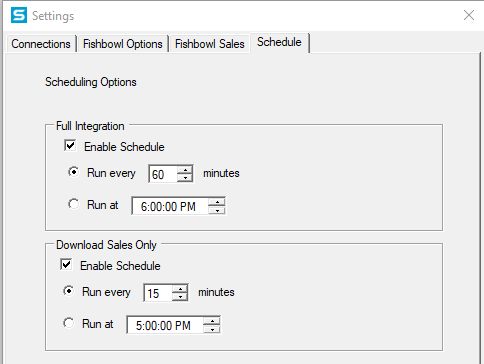Select Download Sales Run every radio button
This screenshot has height=364, width=484.
[x=69, y=291]
